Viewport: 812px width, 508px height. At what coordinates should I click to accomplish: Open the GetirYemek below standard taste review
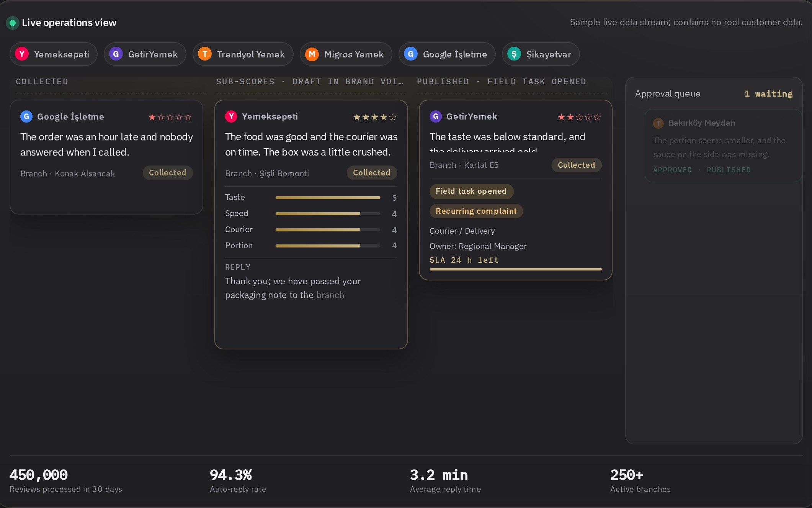pyautogui.click(x=507, y=141)
